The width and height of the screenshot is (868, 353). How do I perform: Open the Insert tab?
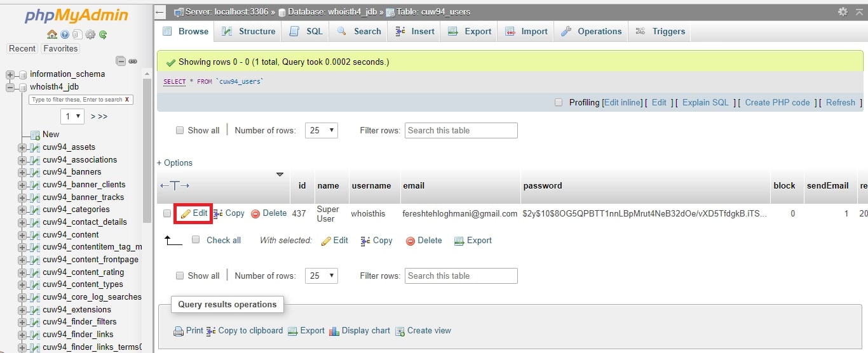tap(415, 31)
